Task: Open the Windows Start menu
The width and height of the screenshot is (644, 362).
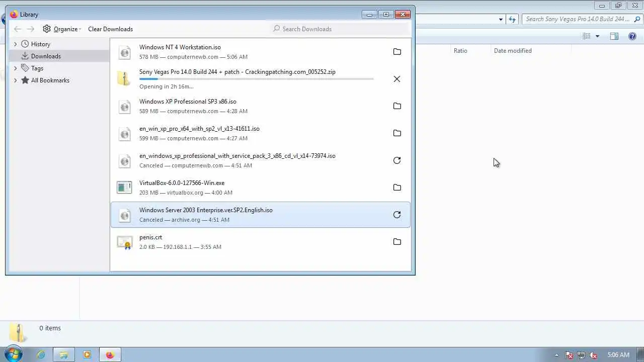Action: coord(14,354)
